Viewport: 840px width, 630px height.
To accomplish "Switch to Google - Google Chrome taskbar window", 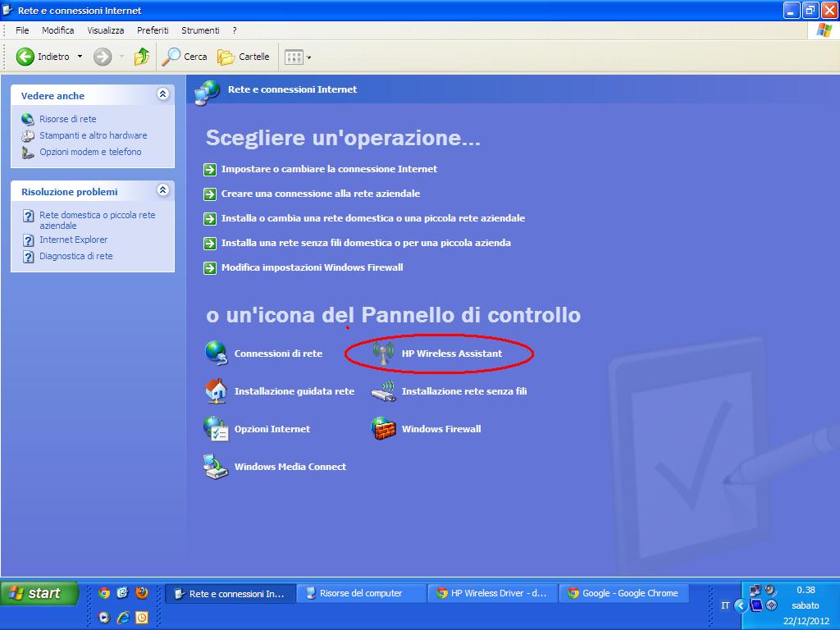I will [623, 594].
